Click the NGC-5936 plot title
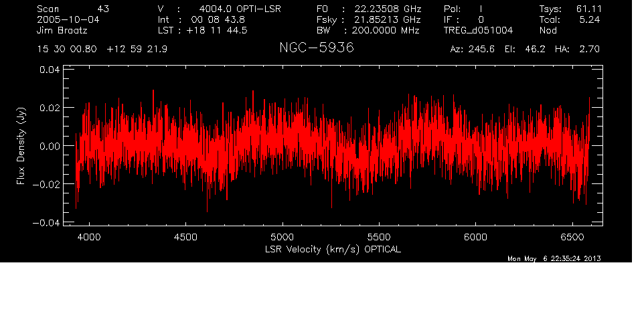Viewport: 644px width, 328px height. point(316,48)
